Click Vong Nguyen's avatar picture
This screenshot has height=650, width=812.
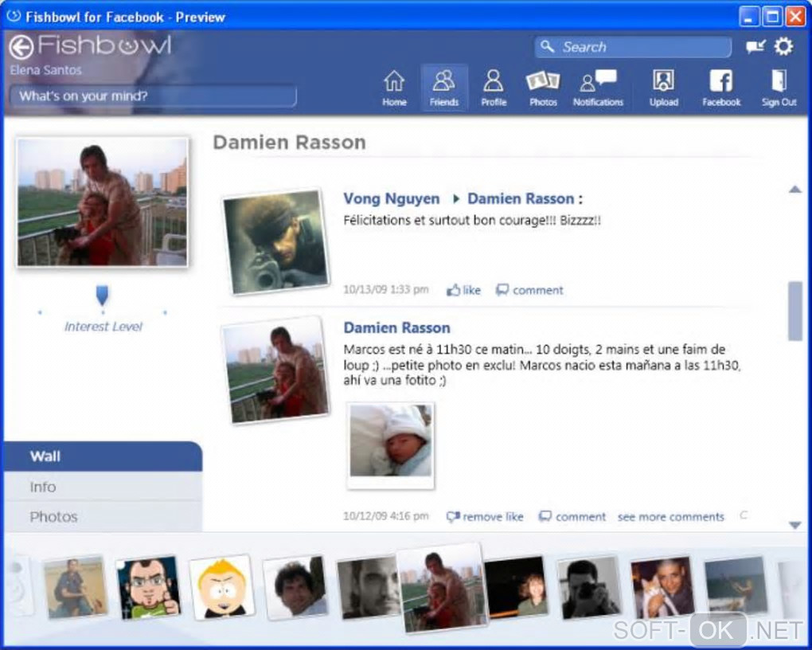276,241
